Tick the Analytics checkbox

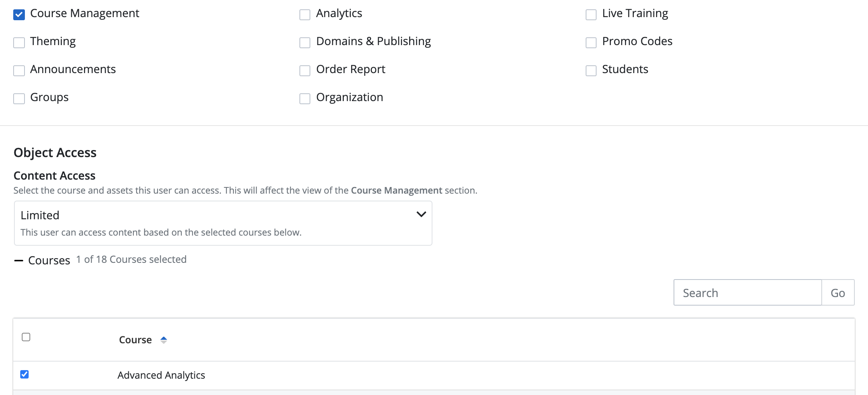click(305, 15)
